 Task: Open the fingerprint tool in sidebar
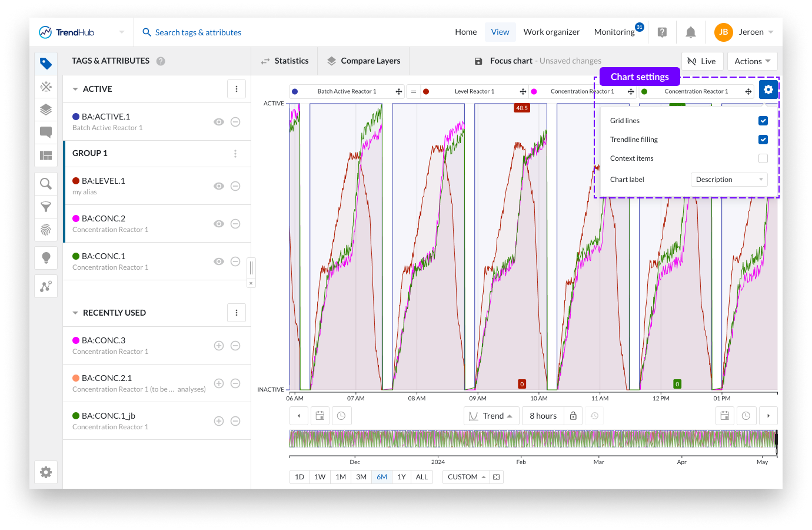(46, 230)
